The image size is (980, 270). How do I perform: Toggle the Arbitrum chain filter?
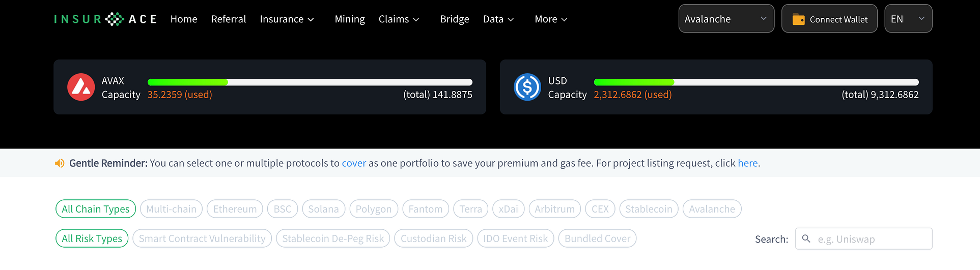[x=555, y=209]
